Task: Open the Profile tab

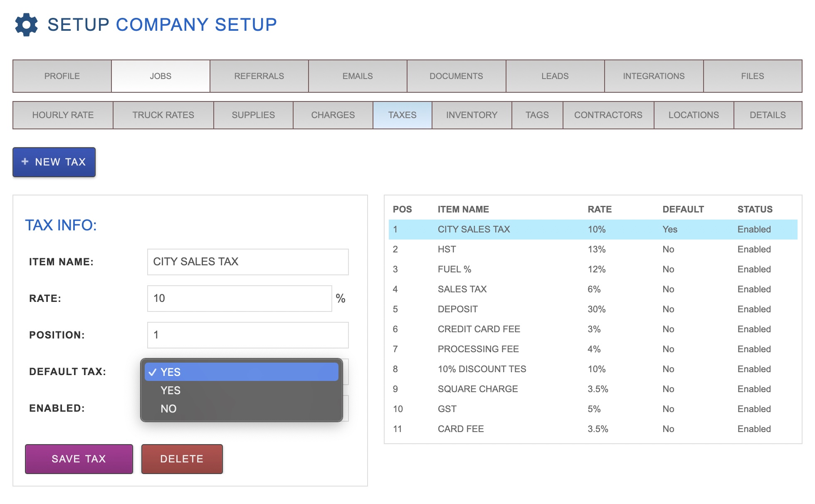Action: [x=62, y=76]
